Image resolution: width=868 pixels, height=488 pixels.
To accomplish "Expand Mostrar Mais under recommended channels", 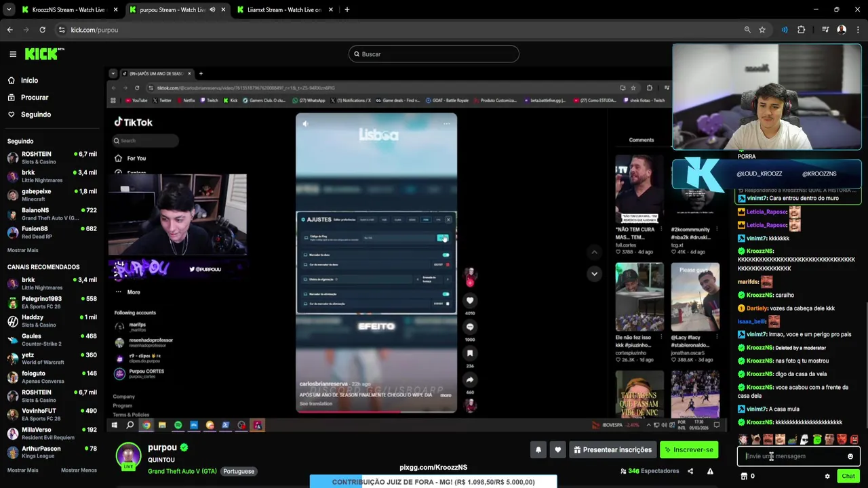I will click(22, 470).
